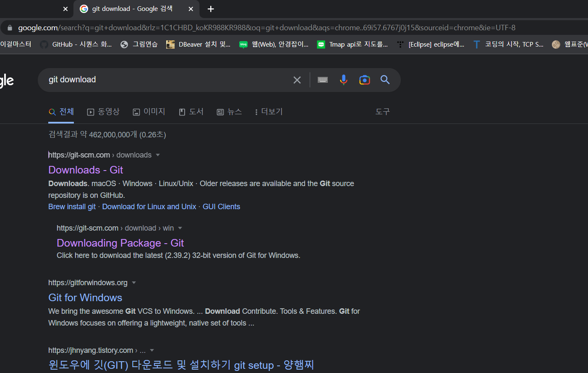The image size is (588, 373).
Task: Open GitHub sequence bookmark
Action: [x=76, y=45]
